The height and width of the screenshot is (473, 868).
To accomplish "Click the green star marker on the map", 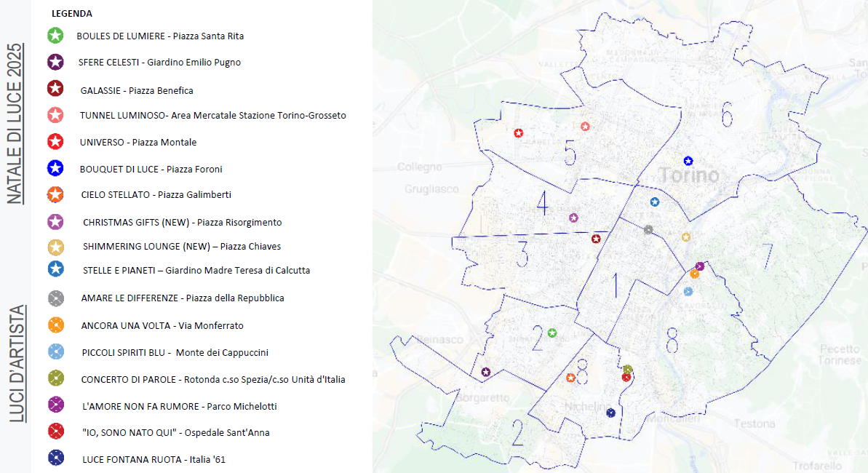I will (552, 333).
